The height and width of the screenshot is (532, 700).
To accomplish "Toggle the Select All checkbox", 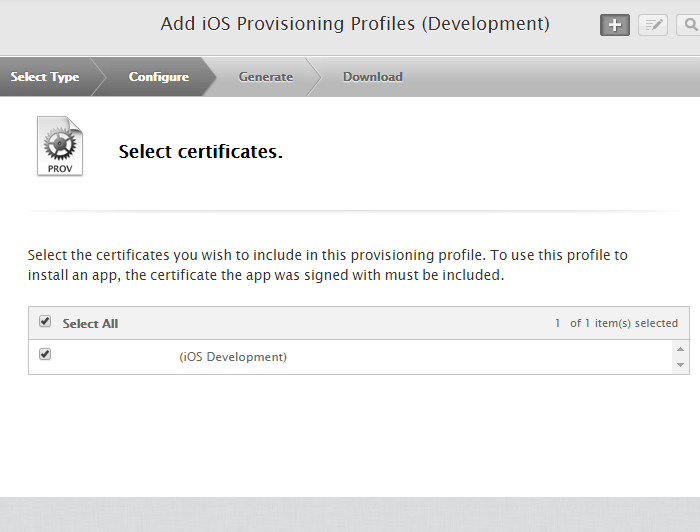I will tap(45, 322).
